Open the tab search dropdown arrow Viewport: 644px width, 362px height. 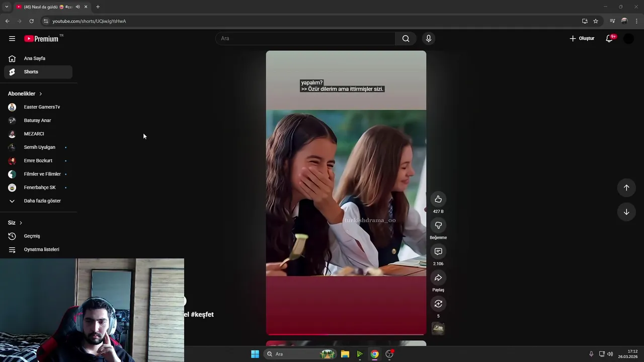pos(7,7)
